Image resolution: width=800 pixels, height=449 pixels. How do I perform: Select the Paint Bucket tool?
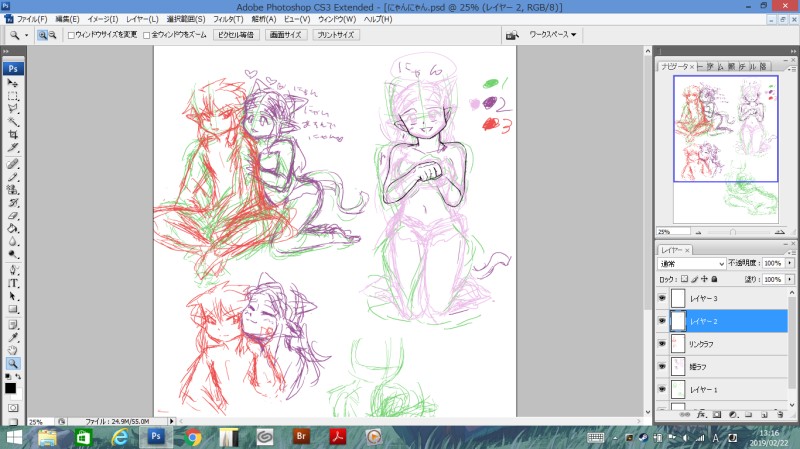(13, 229)
